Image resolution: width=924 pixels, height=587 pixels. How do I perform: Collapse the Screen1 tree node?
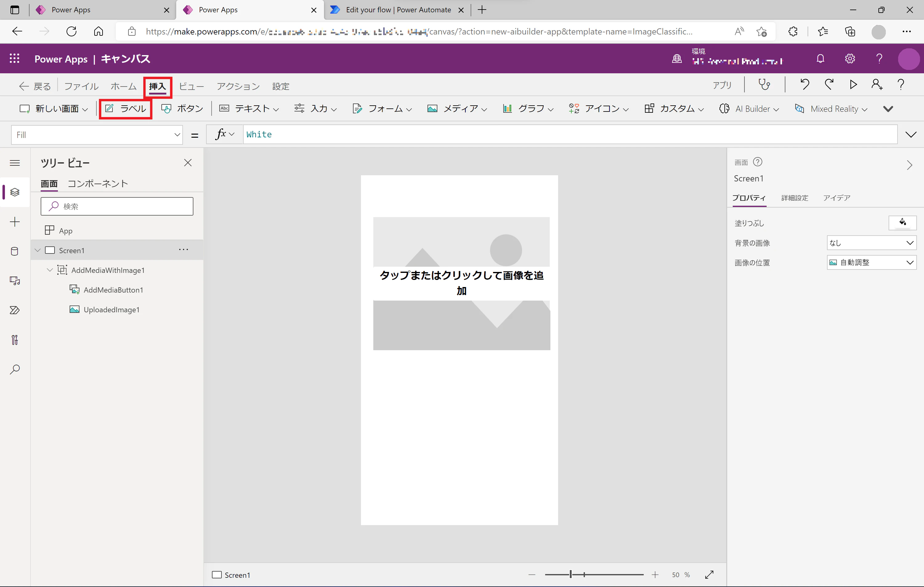click(x=38, y=250)
